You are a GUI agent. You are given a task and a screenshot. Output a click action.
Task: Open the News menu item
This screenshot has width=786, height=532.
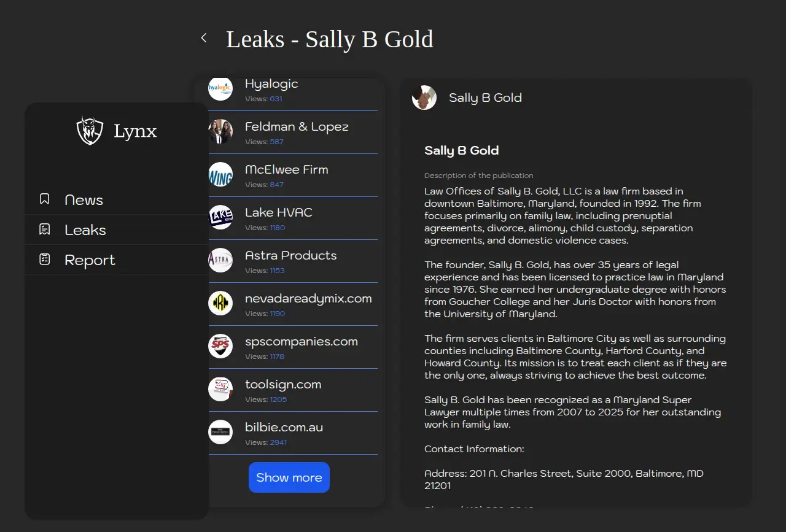click(84, 200)
